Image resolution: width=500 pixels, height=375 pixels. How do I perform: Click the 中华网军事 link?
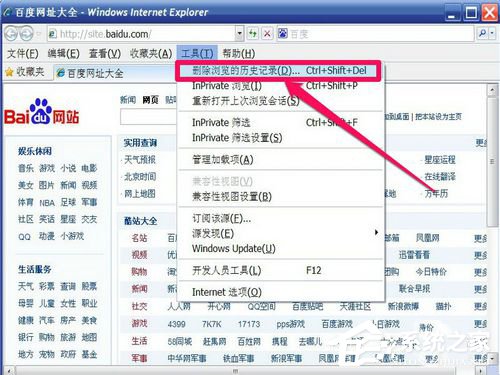[x=187, y=359]
